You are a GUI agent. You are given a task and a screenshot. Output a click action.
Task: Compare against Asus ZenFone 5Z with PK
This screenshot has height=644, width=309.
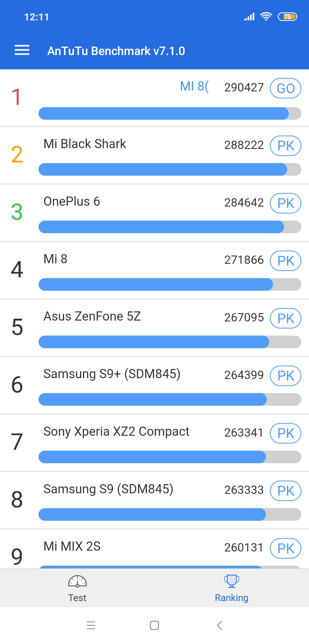pos(286,318)
